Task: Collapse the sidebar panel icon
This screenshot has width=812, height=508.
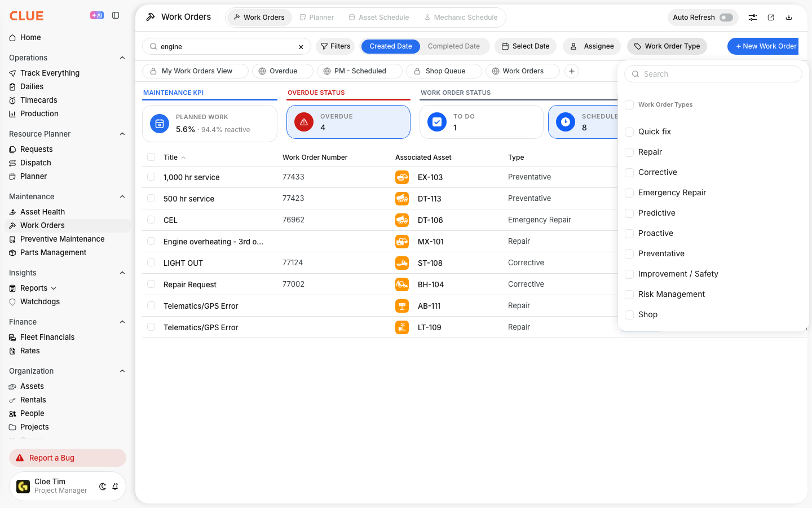Action: [x=116, y=15]
